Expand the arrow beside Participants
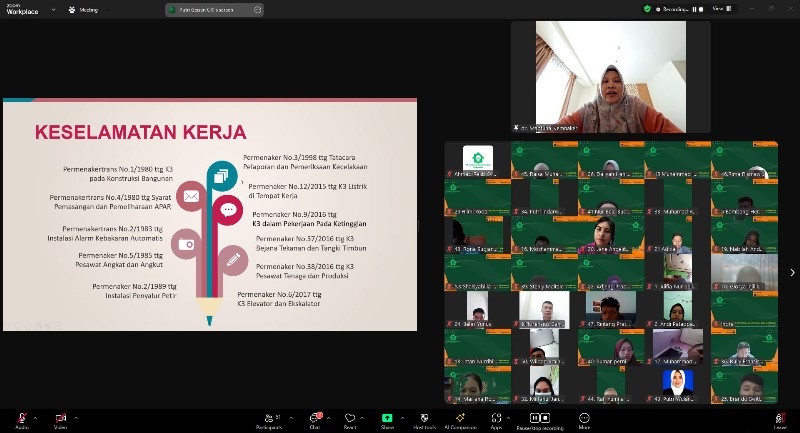 click(291, 418)
